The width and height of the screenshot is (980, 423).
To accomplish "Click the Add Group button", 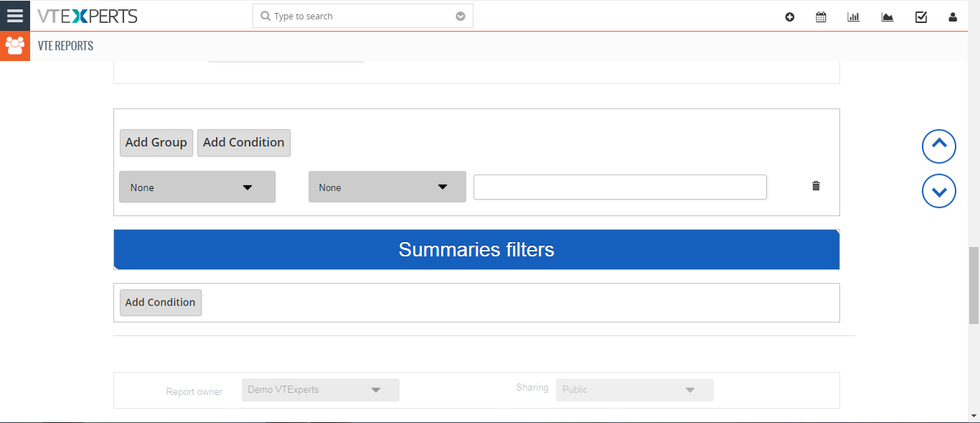I will click(x=156, y=142).
